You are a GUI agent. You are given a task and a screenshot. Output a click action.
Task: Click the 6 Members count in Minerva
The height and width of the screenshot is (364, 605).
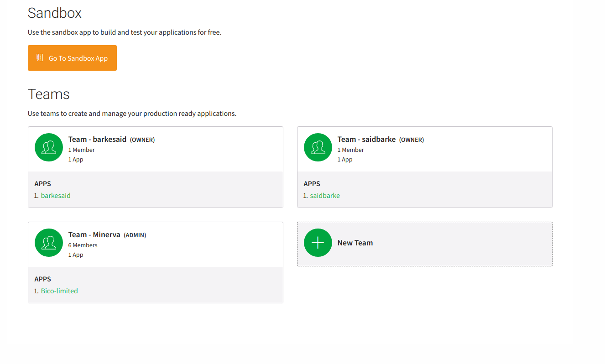[x=83, y=245]
